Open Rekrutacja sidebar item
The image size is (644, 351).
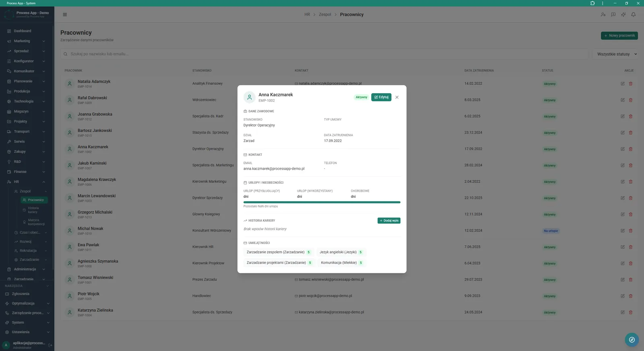(31, 250)
